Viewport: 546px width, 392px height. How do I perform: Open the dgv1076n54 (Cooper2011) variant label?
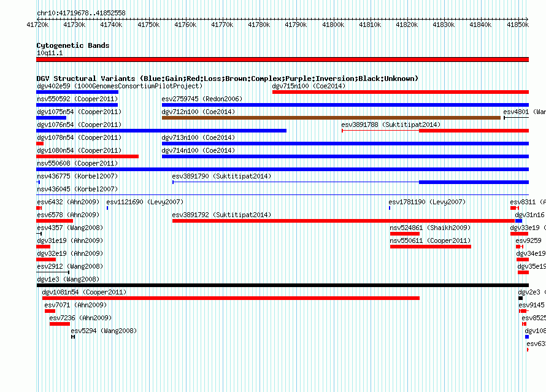coord(79,125)
